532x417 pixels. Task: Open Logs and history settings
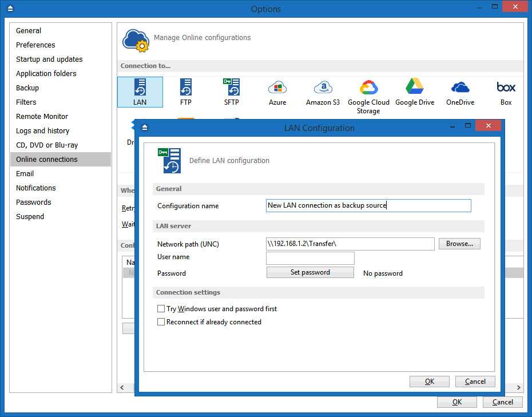[42, 130]
